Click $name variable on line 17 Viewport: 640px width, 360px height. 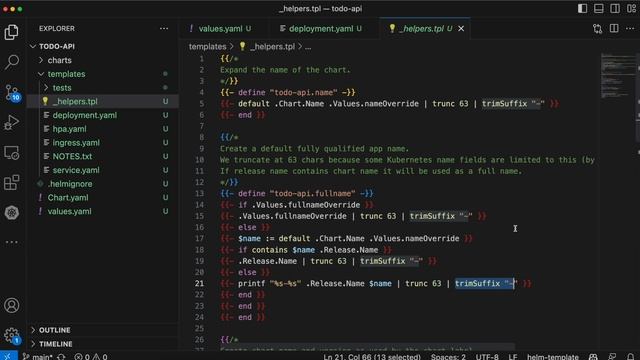(x=249, y=238)
